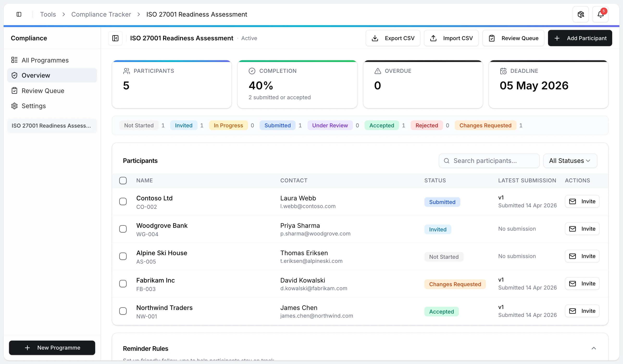
Task: Select All Programmes in the sidebar
Action: (x=45, y=60)
